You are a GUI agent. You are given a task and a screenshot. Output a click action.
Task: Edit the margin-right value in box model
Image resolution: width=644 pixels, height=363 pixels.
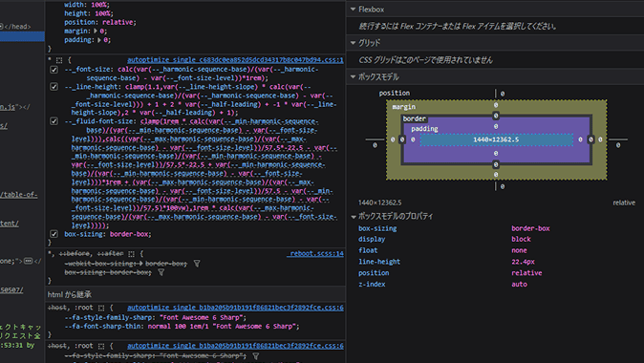click(x=600, y=139)
